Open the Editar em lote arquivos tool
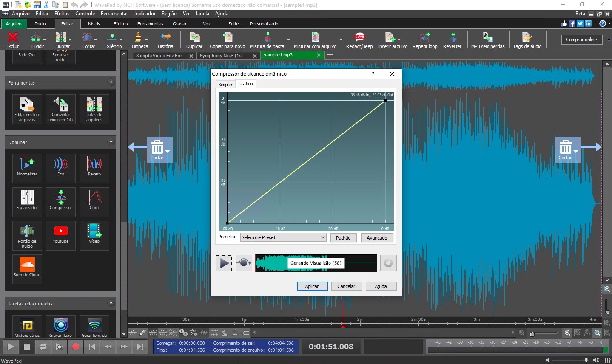 pyautogui.click(x=27, y=109)
